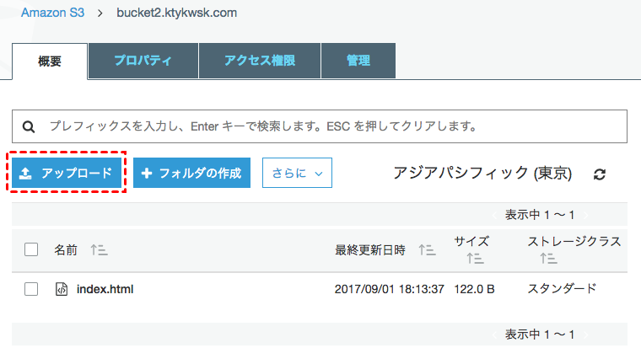
Task: Click the index.html file type icon
Action: click(61, 289)
